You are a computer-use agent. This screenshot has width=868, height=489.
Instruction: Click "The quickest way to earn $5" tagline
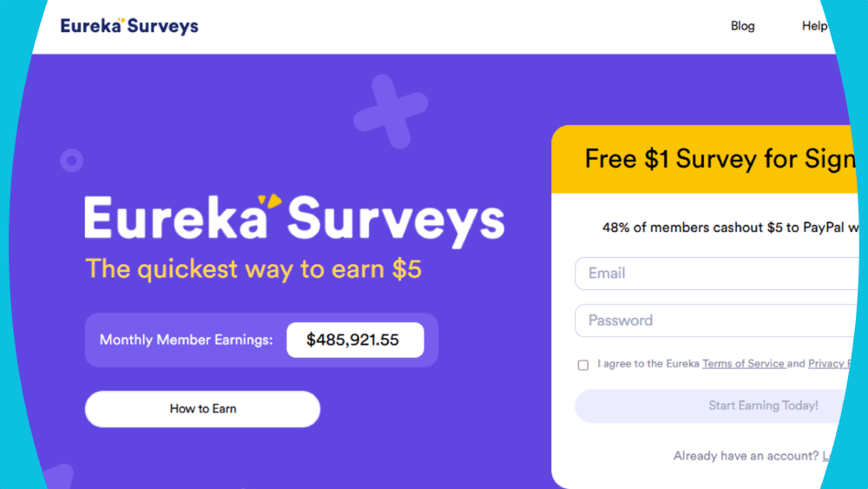[253, 268]
